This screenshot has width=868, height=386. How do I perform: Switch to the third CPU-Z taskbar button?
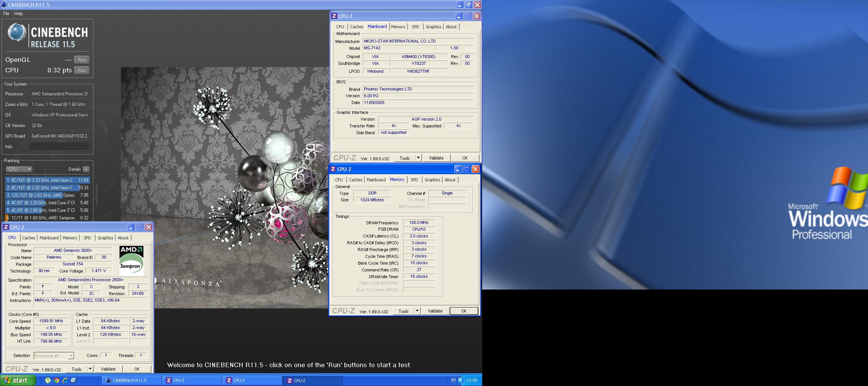(313, 380)
